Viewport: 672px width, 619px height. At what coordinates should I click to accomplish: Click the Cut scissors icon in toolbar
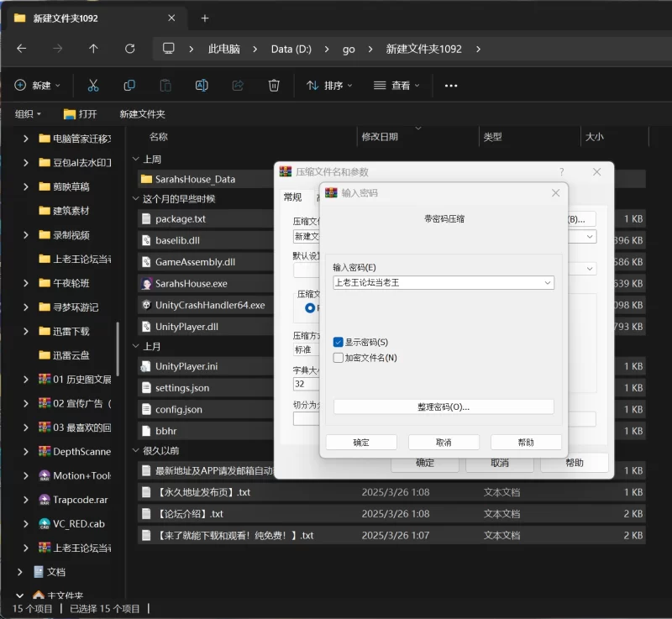point(93,86)
